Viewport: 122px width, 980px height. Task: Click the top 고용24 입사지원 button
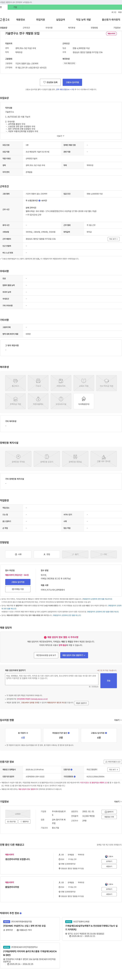coord(72,82)
